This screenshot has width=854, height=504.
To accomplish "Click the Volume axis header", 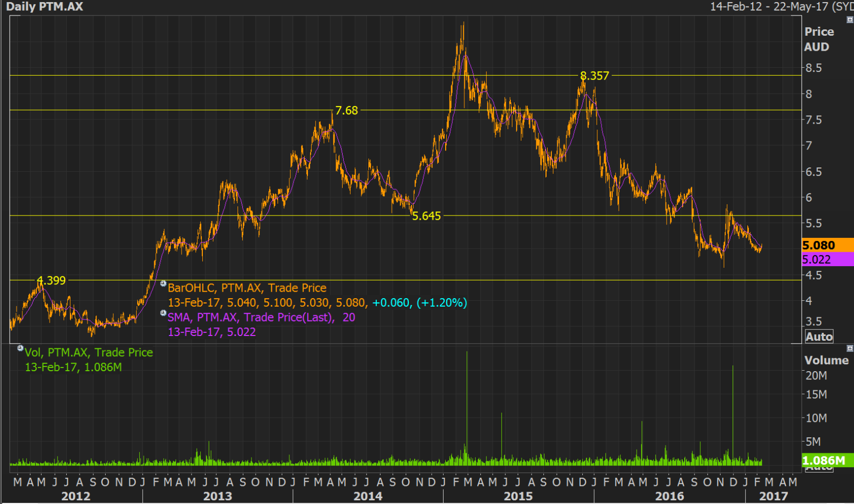I will pyautogui.click(x=826, y=360).
